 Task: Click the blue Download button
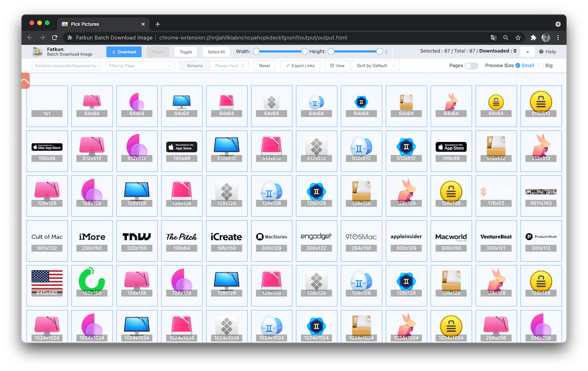124,52
